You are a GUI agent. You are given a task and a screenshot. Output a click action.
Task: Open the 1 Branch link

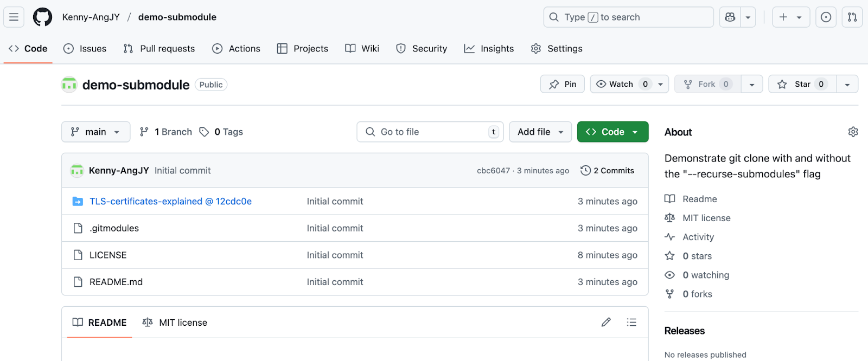click(x=165, y=132)
